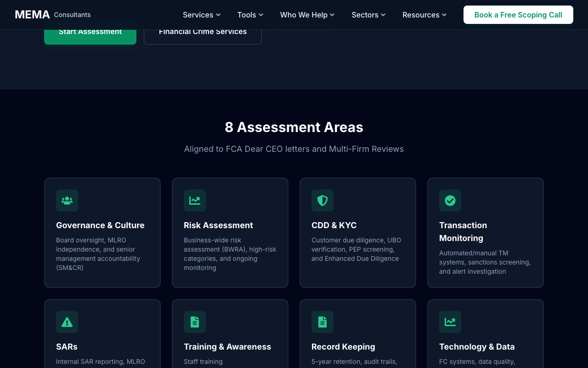Click the SARs warning triangle icon
The width and height of the screenshot is (588, 368).
(67, 322)
